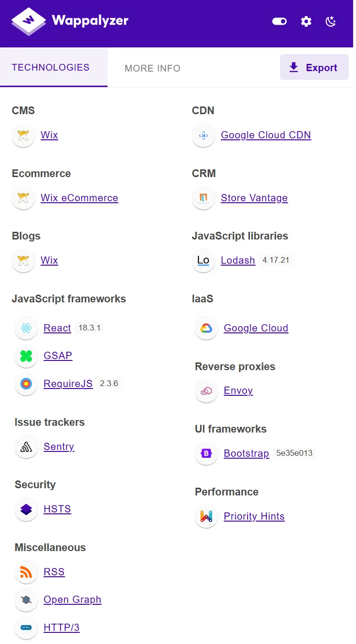
Task: Open the Priority Hints link
Action: coord(254,516)
